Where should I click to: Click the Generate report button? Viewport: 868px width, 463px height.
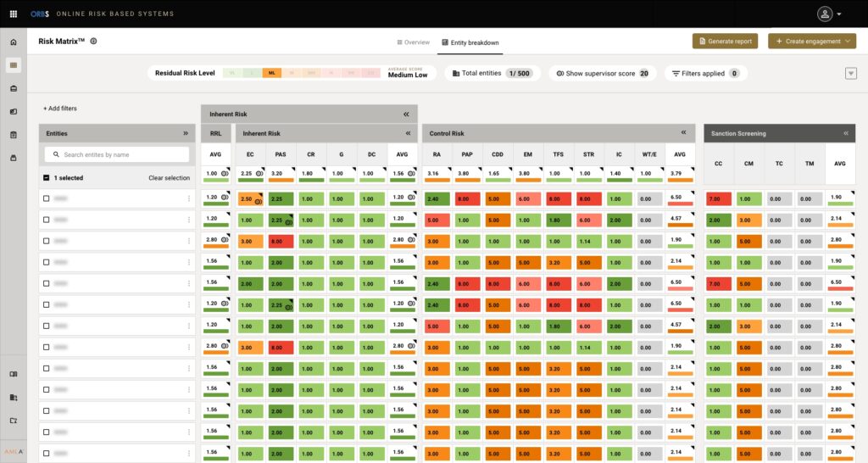pyautogui.click(x=725, y=41)
